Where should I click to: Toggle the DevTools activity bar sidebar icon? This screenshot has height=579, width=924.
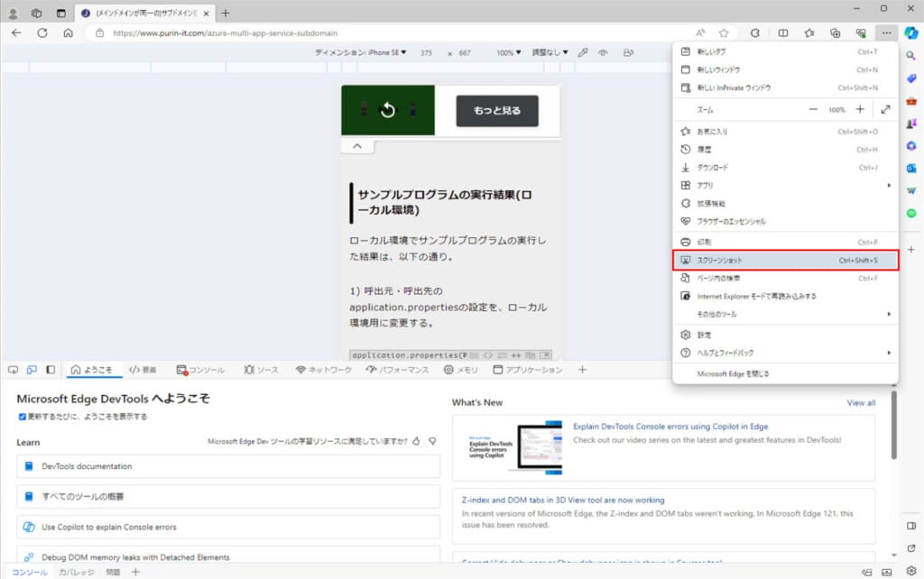[51, 370]
